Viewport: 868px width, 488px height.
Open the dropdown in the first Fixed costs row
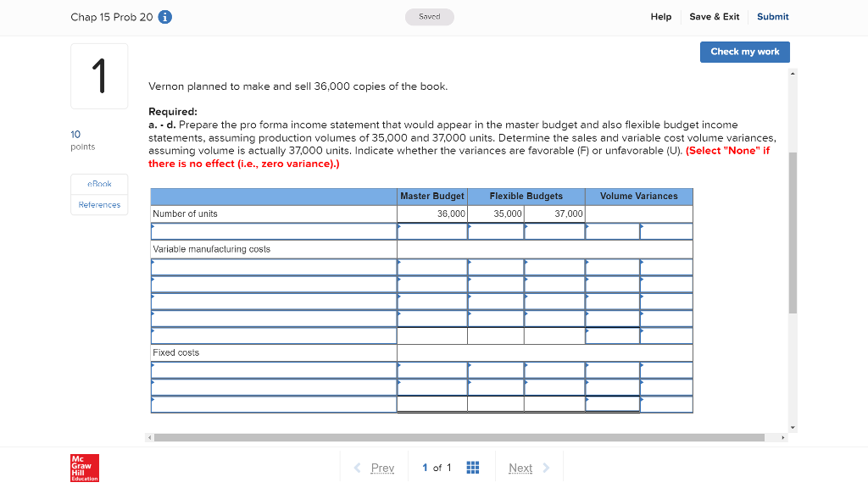273,369
